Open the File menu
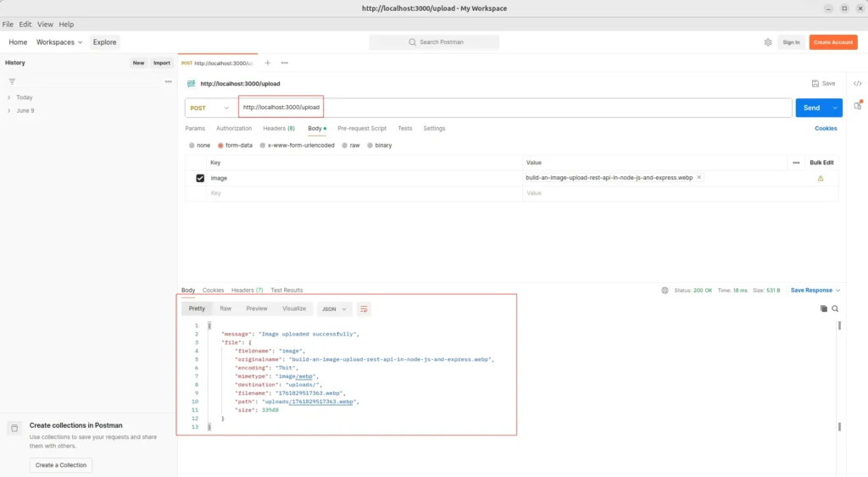This screenshot has height=477, width=868. tap(8, 25)
